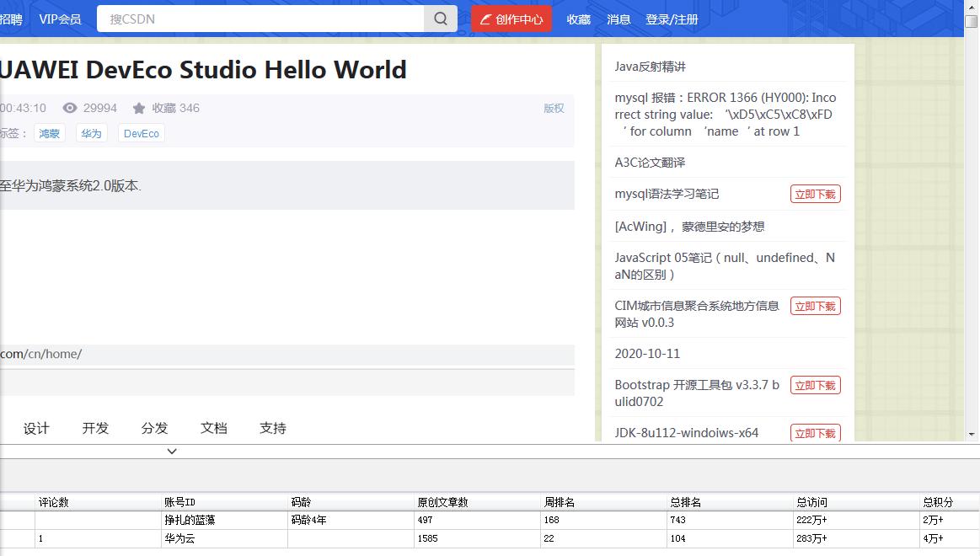
Task: Expand the article with the chevron arrow
Action: pos(171,452)
